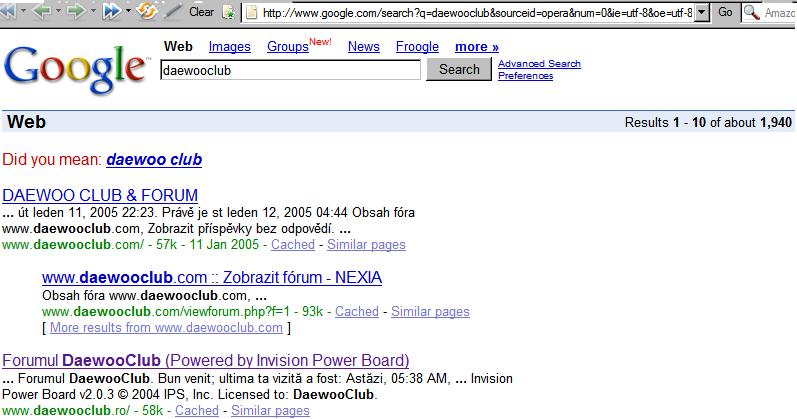Image resolution: width=797 pixels, height=419 pixels.
Task: Open the Groups search tab
Action: (288, 47)
